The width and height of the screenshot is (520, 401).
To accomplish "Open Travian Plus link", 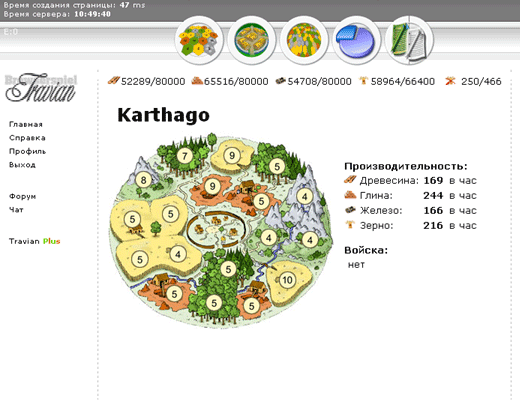I will [34, 241].
